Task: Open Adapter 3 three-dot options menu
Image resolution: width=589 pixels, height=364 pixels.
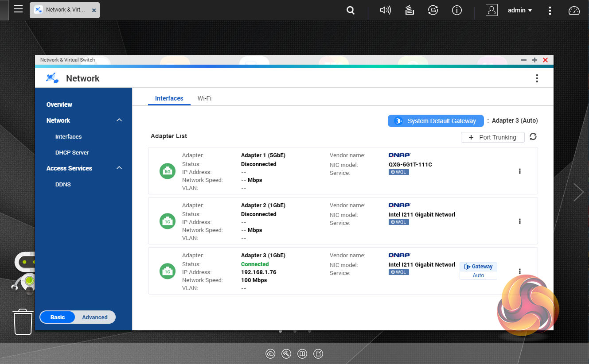Action: point(520,271)
